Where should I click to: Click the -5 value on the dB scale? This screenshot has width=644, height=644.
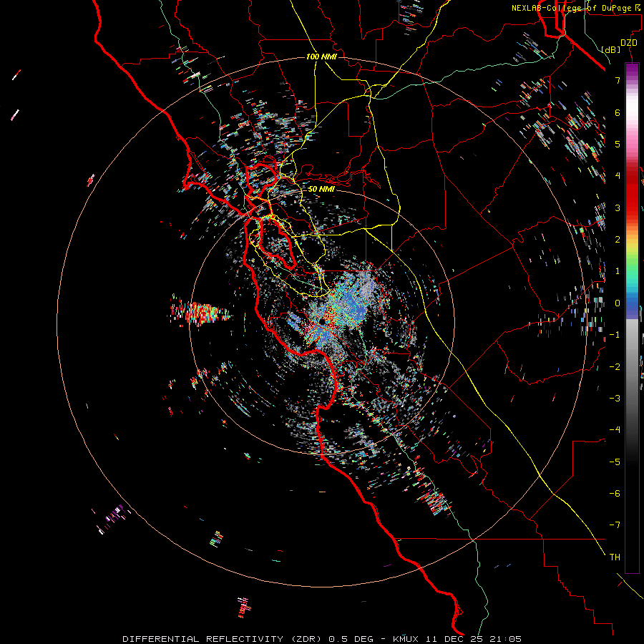[615, 462]
